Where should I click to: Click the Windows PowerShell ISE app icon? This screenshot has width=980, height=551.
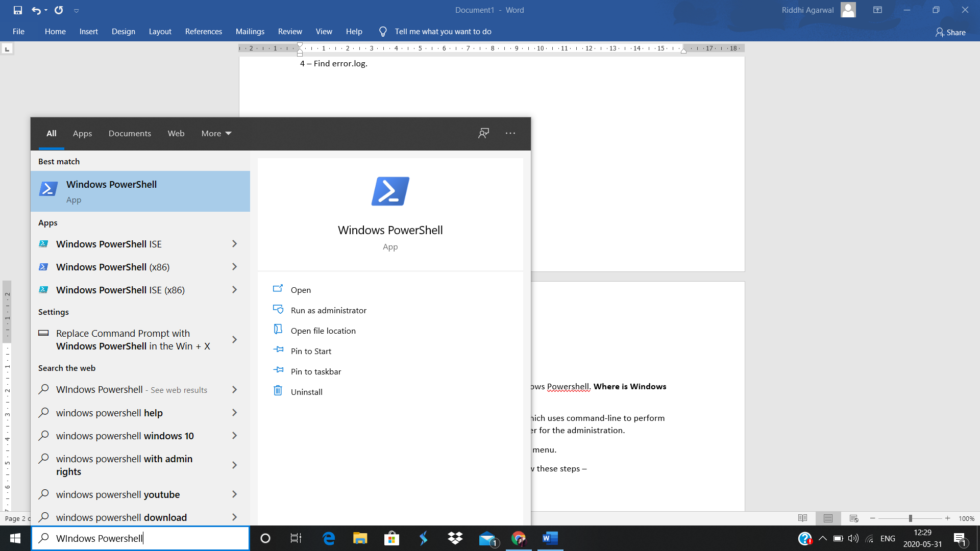click(x=43, y=244)
